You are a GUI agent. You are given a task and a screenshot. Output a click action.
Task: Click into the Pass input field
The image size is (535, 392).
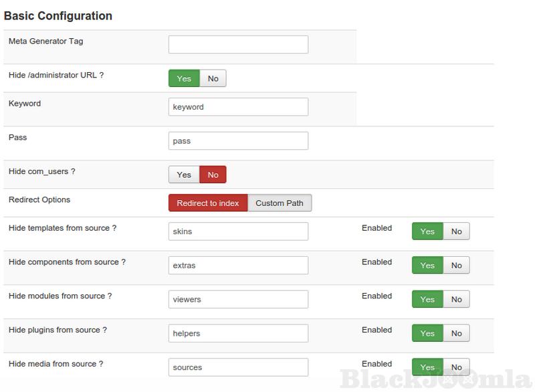click(238, 141)
